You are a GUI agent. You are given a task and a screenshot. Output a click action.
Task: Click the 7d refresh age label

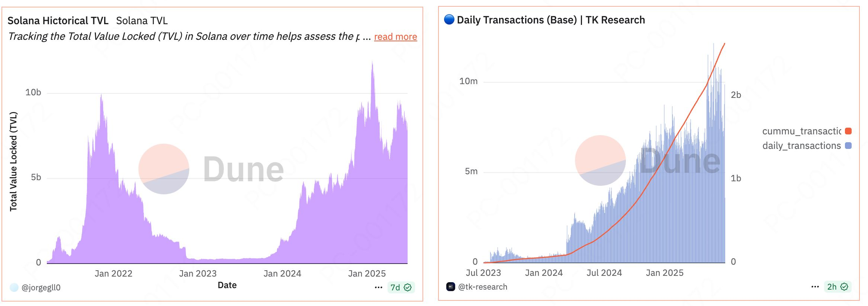point(395,287)
